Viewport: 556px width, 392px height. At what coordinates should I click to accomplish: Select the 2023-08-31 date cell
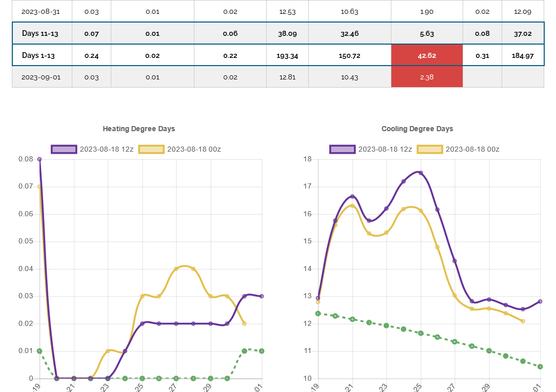(x=42, y=11)
